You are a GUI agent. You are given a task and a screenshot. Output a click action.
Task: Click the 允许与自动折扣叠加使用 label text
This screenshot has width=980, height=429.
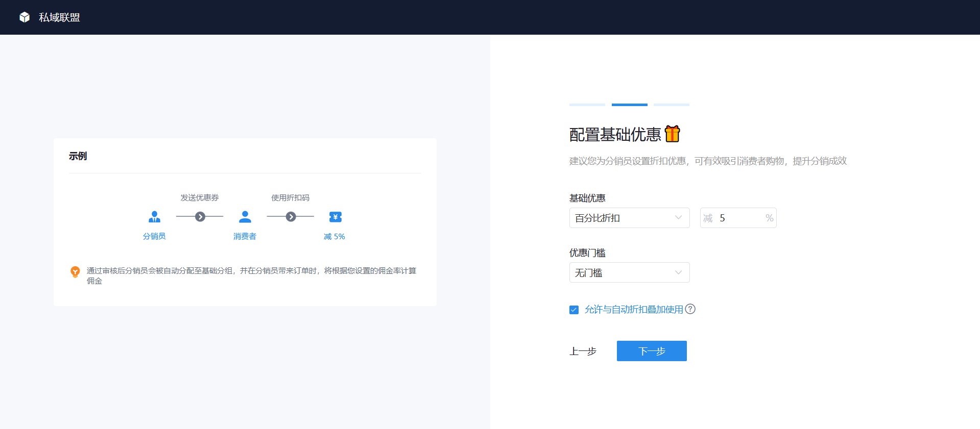pyautogui.click(x=634, y=310)
